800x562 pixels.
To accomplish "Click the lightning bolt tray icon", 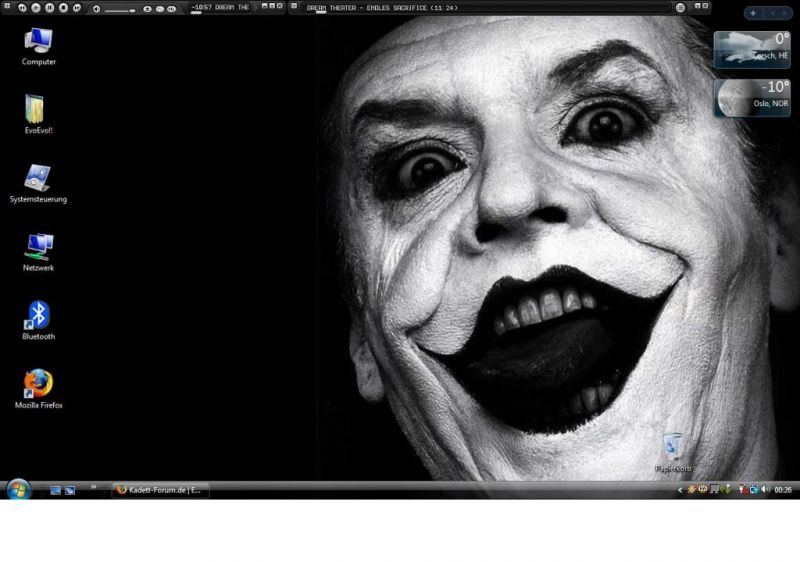I will coord(692,490).
